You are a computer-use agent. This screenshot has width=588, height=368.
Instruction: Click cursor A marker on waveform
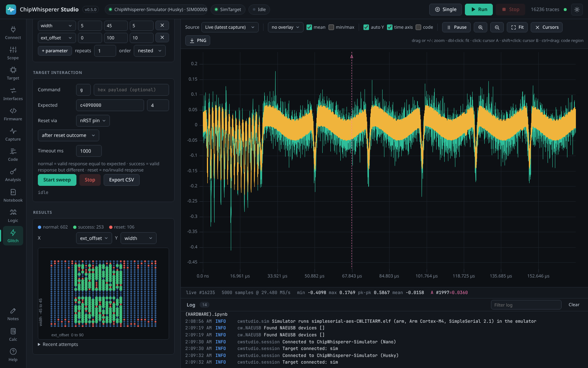[x=352, y=57]
